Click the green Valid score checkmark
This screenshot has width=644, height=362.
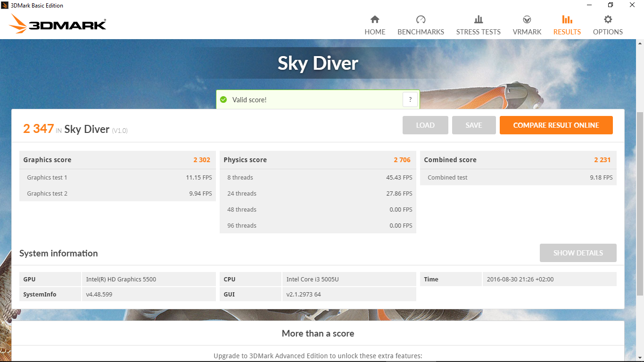tap(223, 100)
